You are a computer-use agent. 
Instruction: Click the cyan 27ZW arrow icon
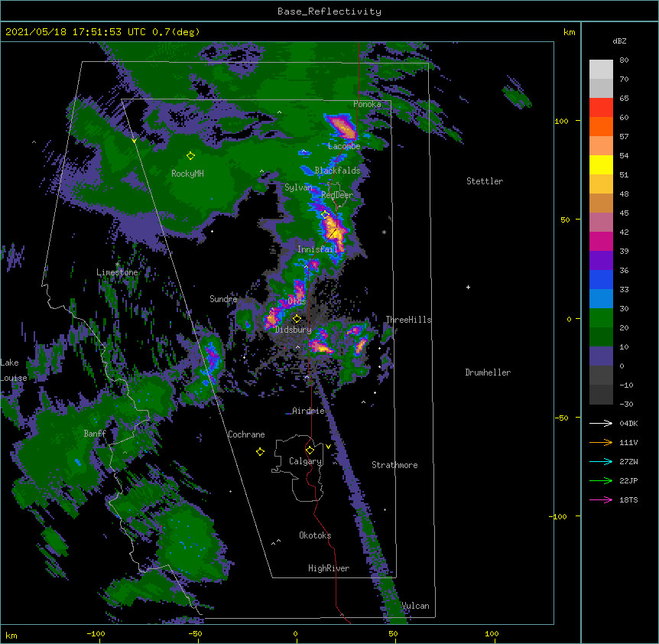(601, 461)
